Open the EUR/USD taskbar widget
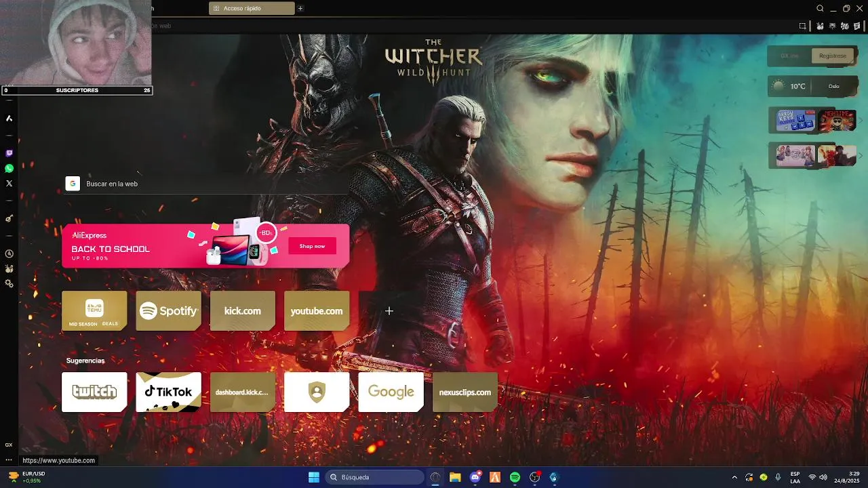The image size is (868, 488). tap(26, 477)
